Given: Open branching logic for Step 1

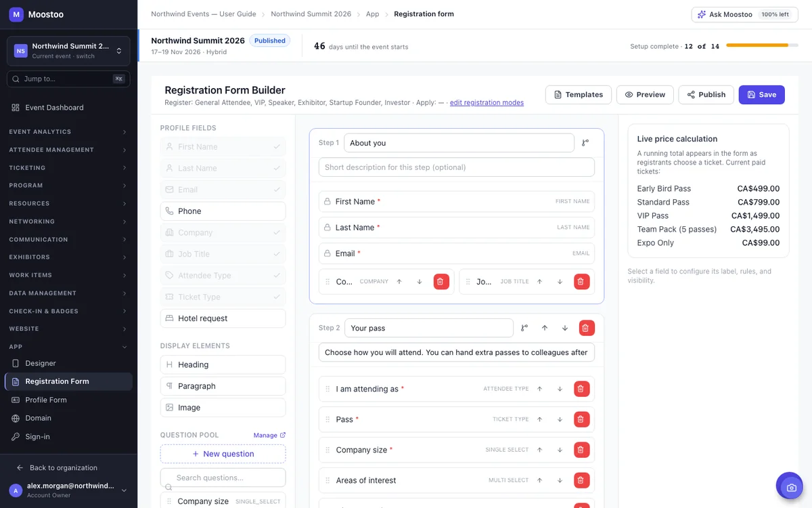Looking at the screenshot, I should point(585,143).
